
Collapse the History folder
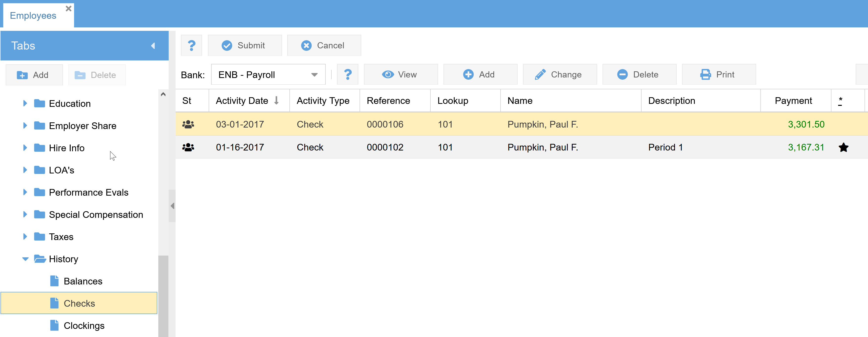(25, 259)
